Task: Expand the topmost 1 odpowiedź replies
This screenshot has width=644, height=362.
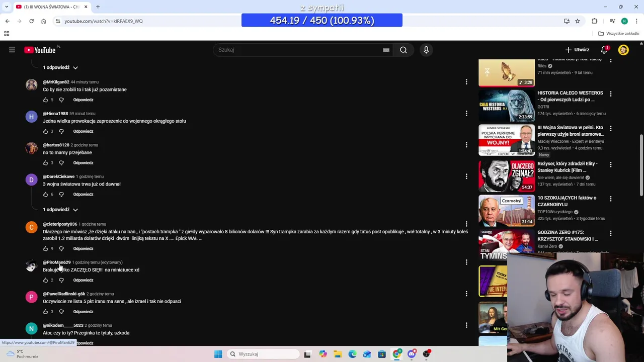Action: pos(60,67)
